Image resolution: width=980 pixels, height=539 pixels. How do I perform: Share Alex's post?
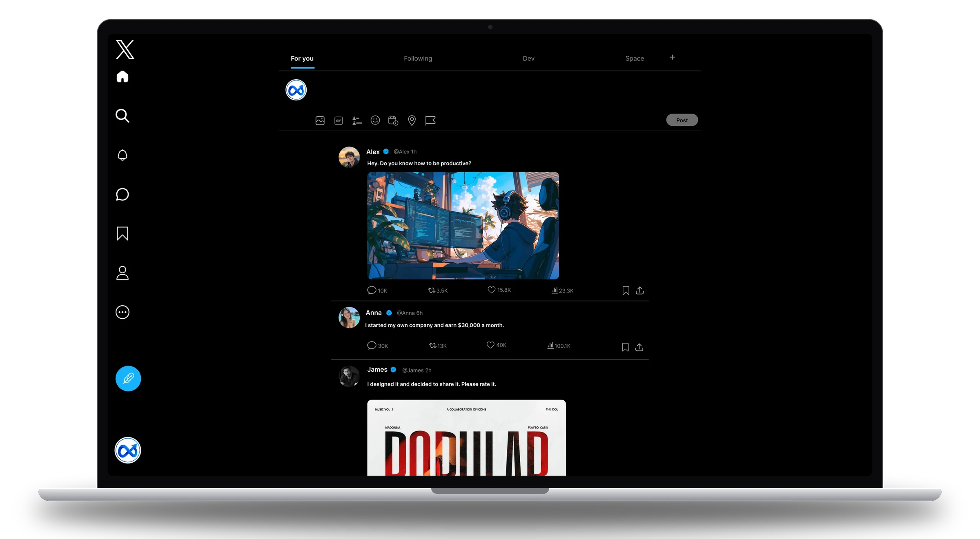click(640, 291)
